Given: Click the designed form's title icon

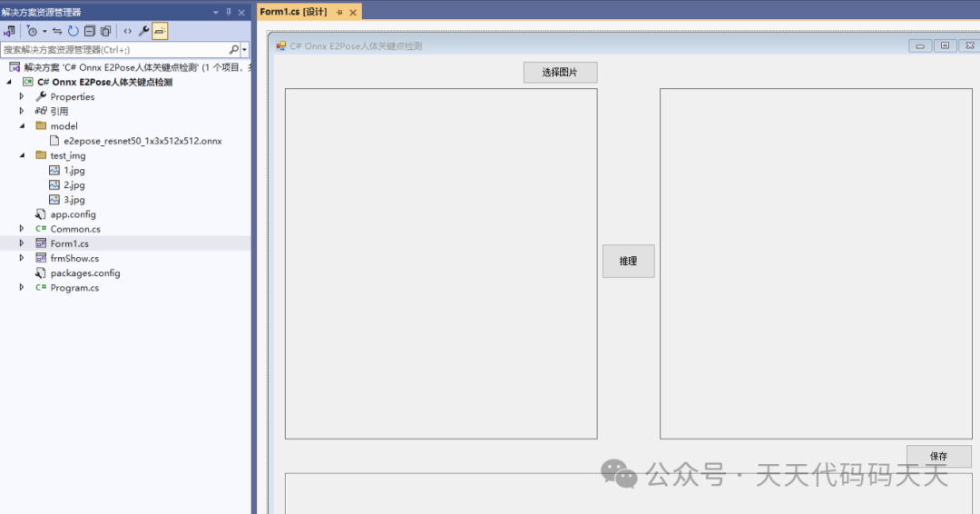Looking at the screenshot, I should [x=281, y=45].
